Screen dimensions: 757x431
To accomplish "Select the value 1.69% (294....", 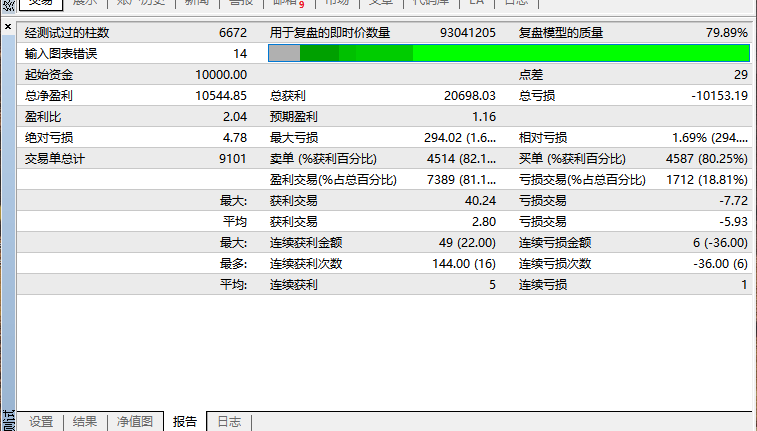I will pyautogui.click(x=710, y=138).
